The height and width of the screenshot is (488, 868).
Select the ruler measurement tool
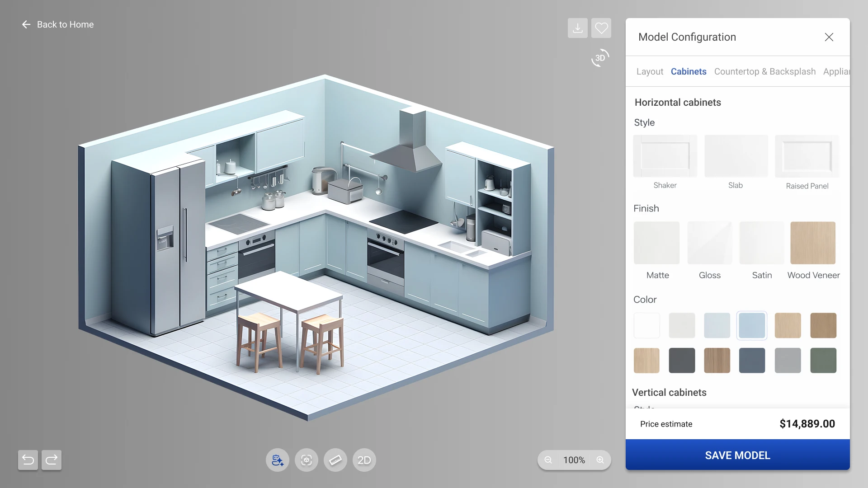[x=335, y=460]
